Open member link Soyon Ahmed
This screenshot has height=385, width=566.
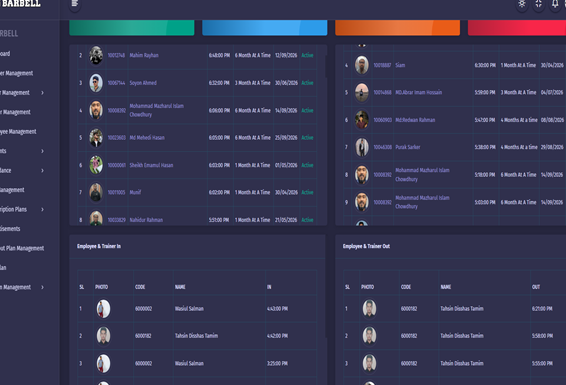tap(143, 83)
